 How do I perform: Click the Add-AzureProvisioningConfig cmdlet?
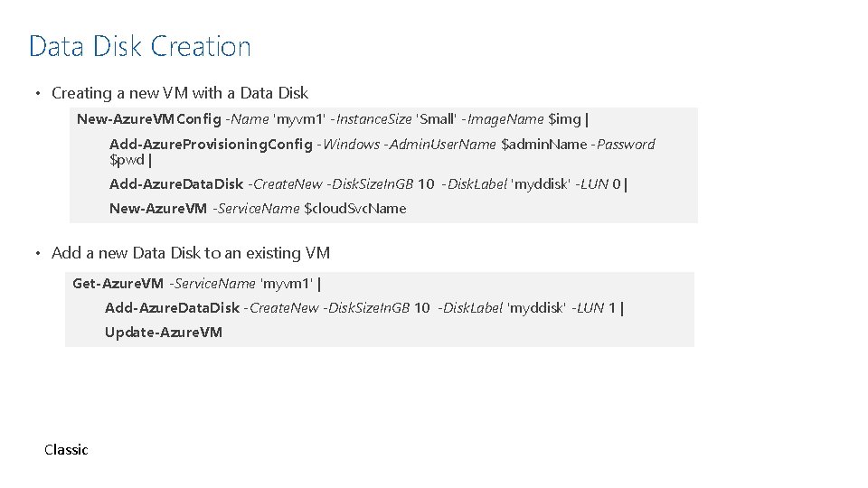211,145
